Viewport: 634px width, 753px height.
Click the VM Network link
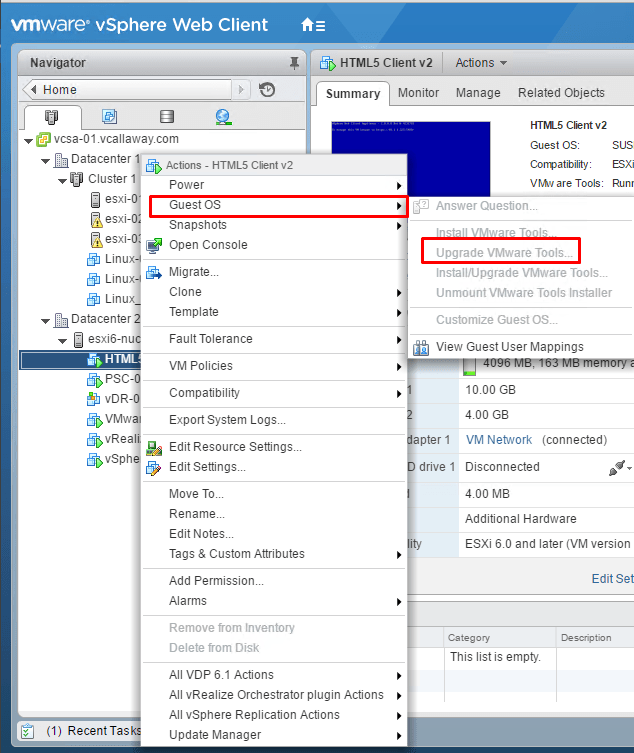[499, 440]
